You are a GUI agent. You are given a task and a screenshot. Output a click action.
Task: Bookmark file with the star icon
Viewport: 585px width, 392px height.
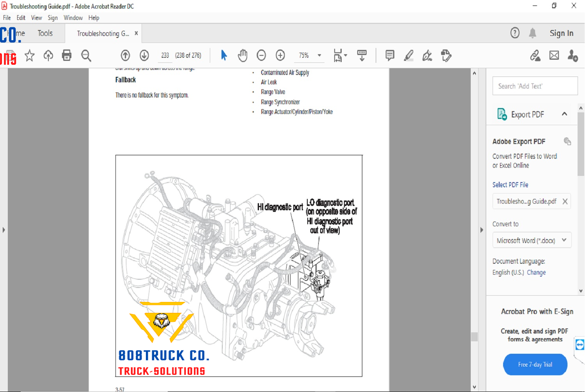(x=30, y=55)
